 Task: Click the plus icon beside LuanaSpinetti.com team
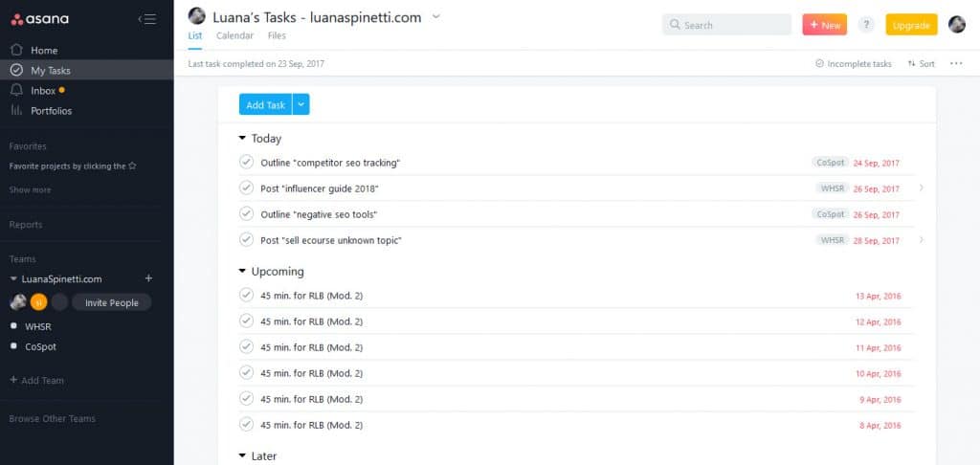click(x=148, y=278)
